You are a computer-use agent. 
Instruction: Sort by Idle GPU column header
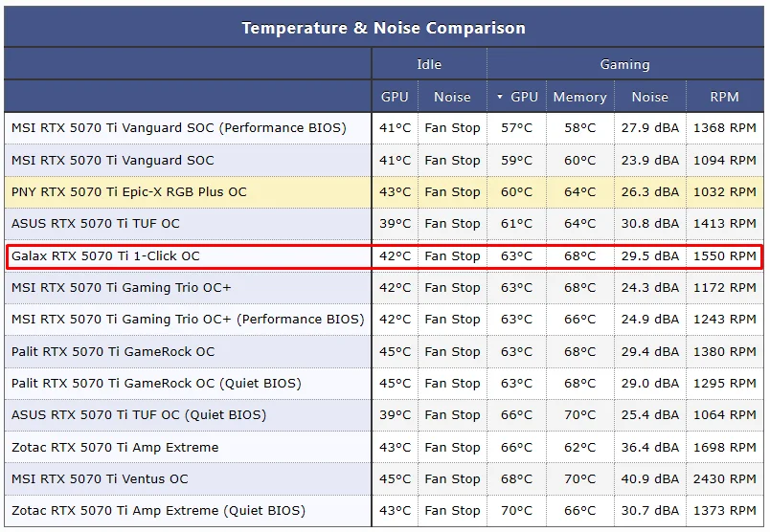click(395, 97)
